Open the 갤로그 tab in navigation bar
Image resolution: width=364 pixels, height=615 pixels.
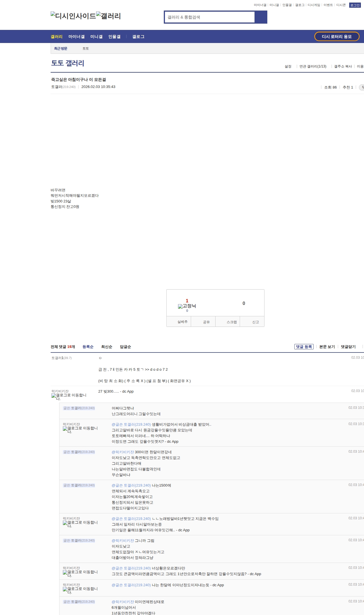(x=138, y=37)
